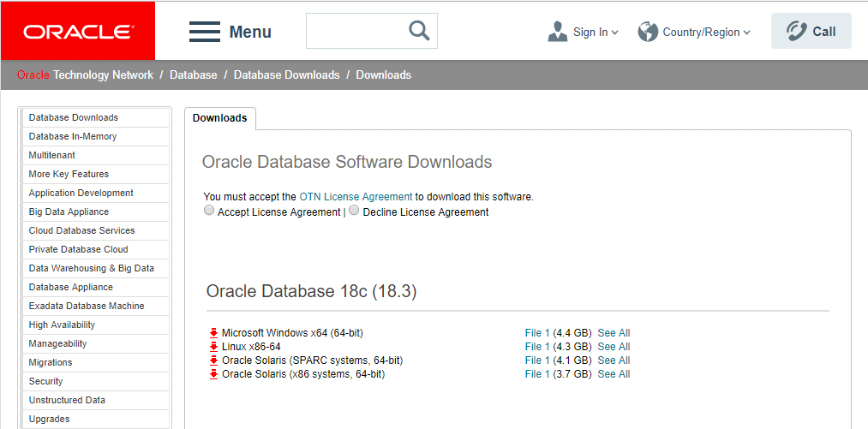Click the Call phone icon
Image resolution: width=868 pixels, height=429 pixels.
797,32
